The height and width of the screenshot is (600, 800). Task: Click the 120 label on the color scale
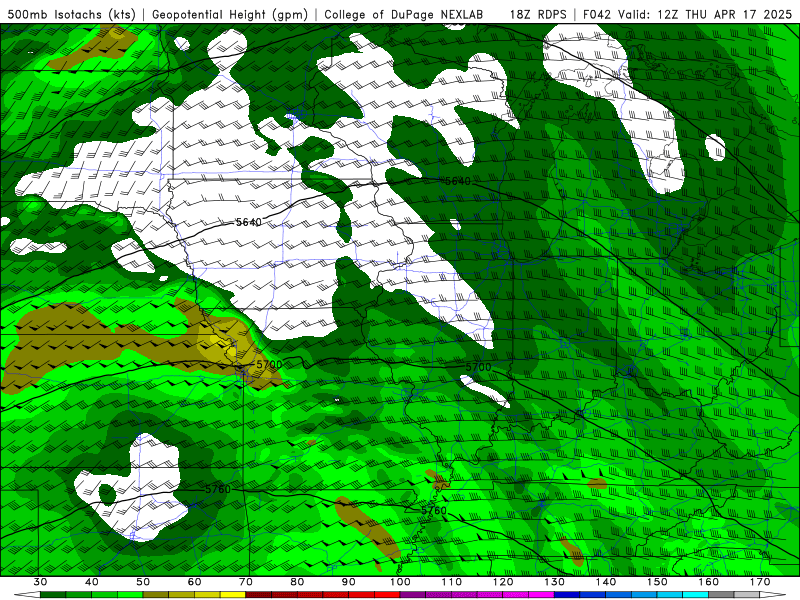tap(503, 582)
